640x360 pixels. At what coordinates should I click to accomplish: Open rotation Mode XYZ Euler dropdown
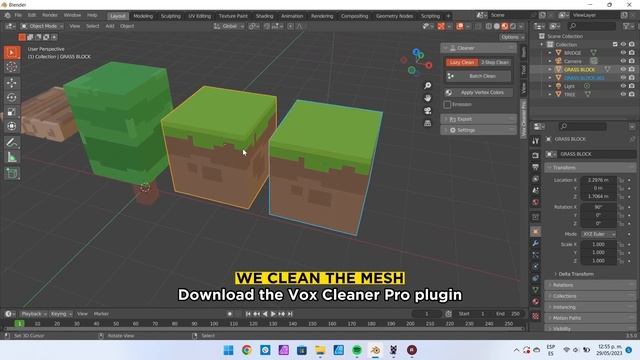point(598,234)
